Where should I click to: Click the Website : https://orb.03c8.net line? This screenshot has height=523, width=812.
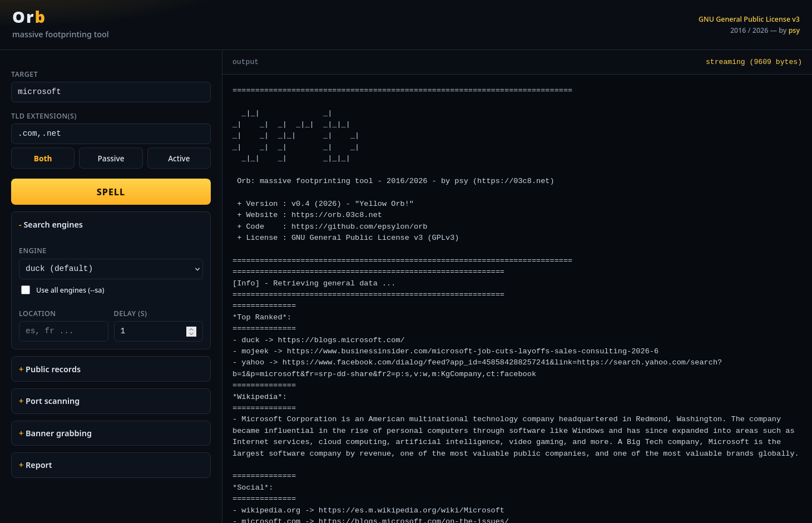coord(309,215)
